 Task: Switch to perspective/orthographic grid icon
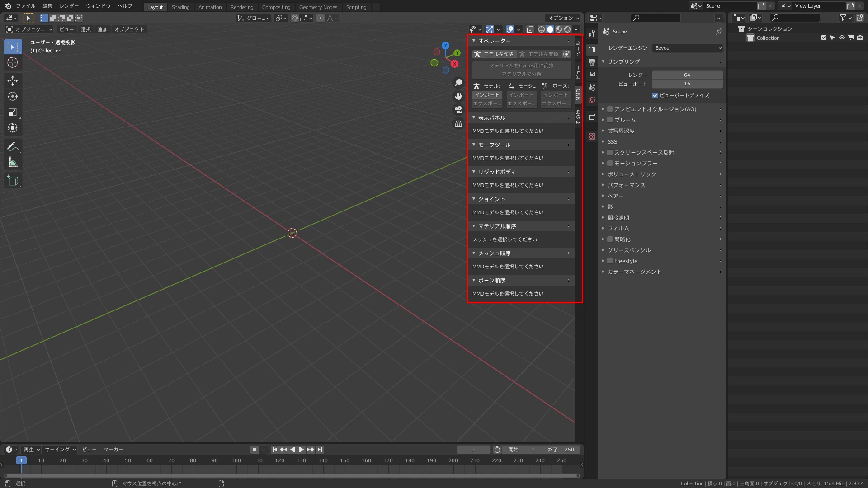(x=458, y=123)
